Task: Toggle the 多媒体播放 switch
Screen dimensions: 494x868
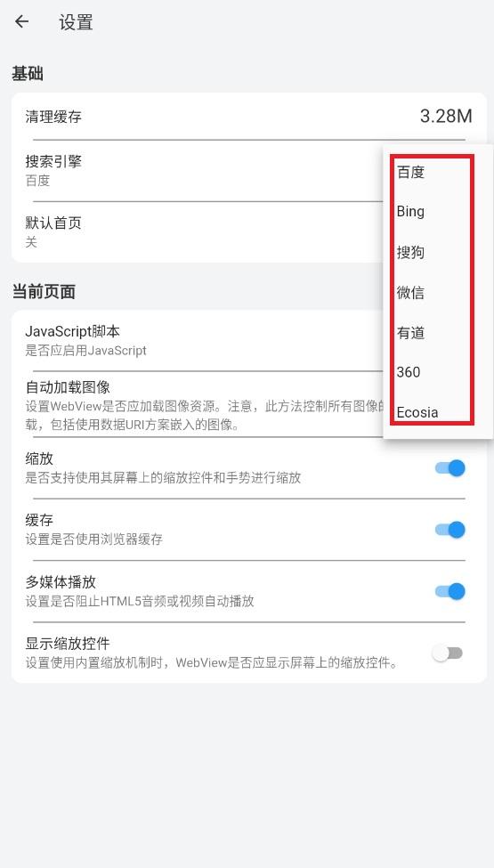Action: coord(449,591)
